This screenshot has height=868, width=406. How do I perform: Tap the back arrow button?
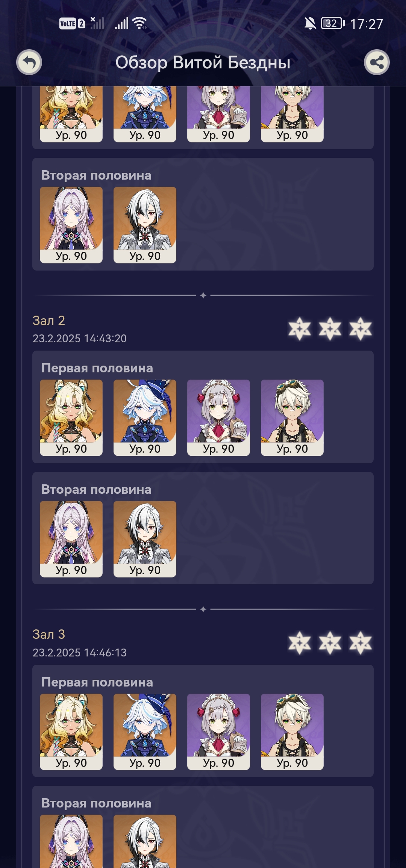tap(29, 62)
